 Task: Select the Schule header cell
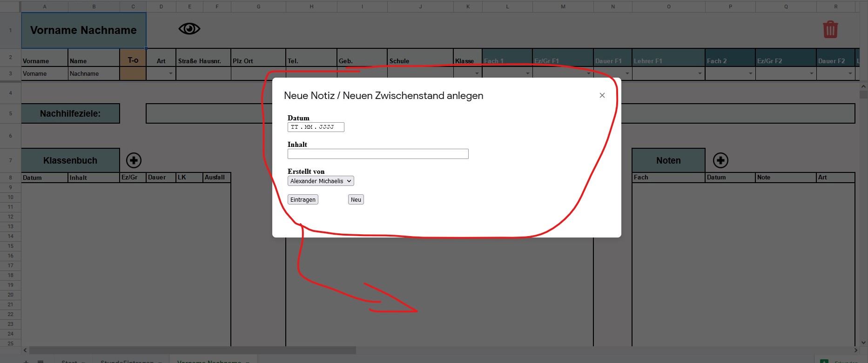pyautogui.click(x=420, y=58)
